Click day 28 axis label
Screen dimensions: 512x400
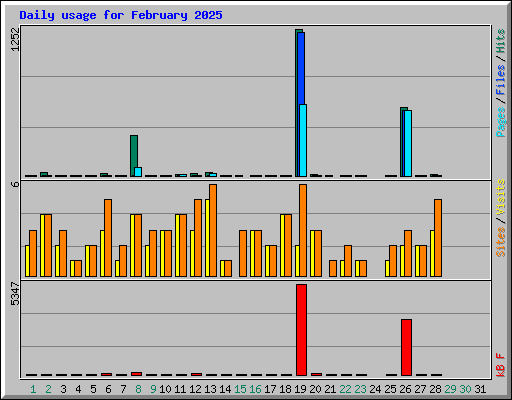(x=435, y=389)
